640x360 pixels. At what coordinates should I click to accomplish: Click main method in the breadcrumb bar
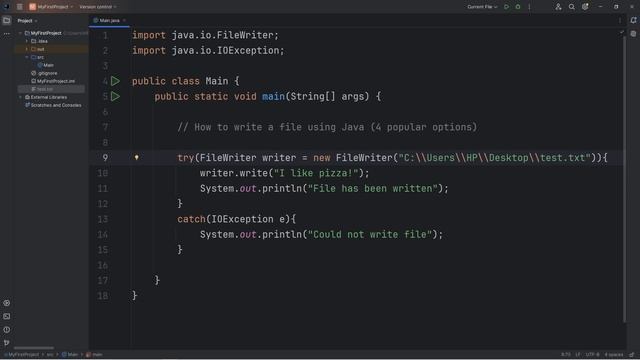95,355
